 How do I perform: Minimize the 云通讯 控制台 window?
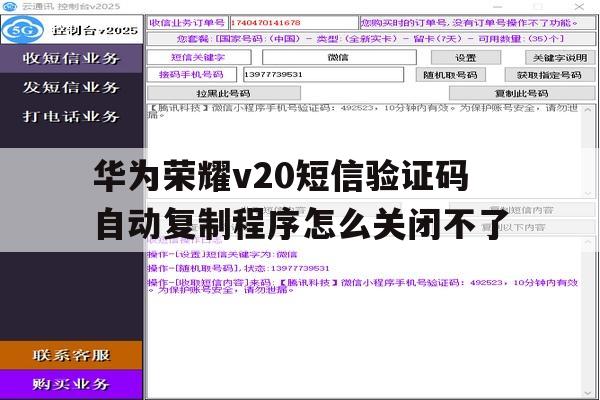(x=497, y=7)
